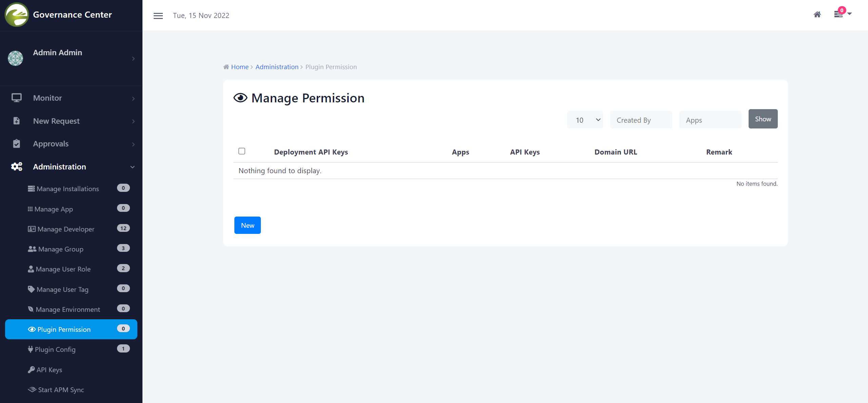Open API Keys sidebar entry

click(49, 370)
